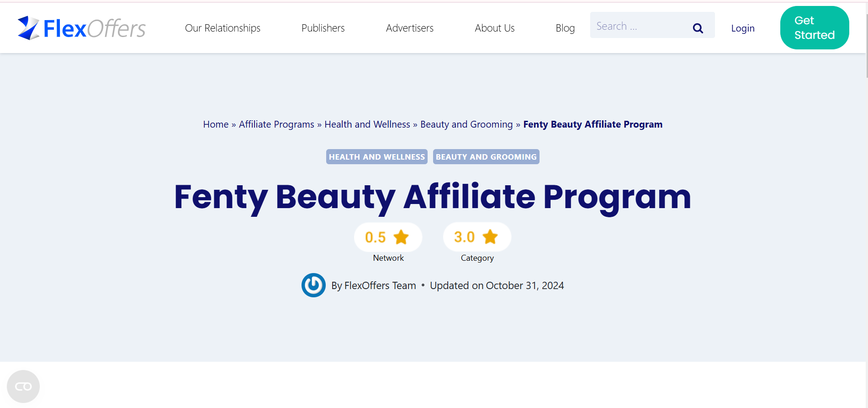The height and width of the screenshot is (408, 868).
Task: Click the star in Category rating
Action: coord(490,237)
